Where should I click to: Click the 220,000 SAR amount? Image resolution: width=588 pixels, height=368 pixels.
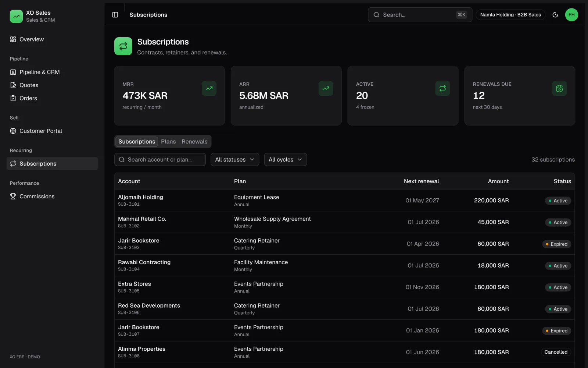coord(491,201)
